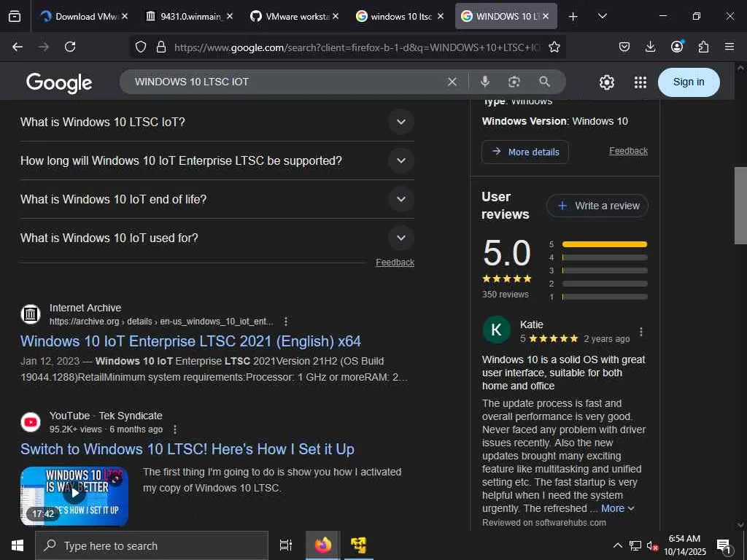Screen dimensions: 747x560
Task: Click the 5-star rating bar
Action: 605,244
